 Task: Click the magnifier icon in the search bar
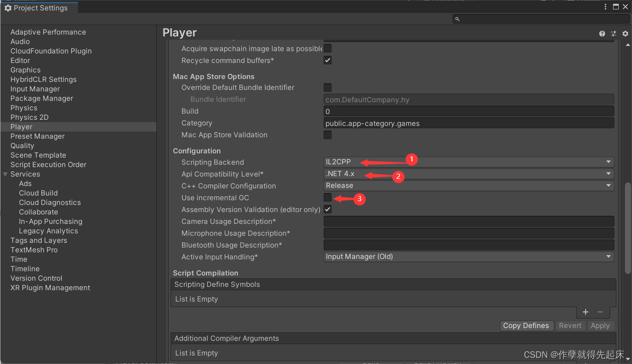457,19
